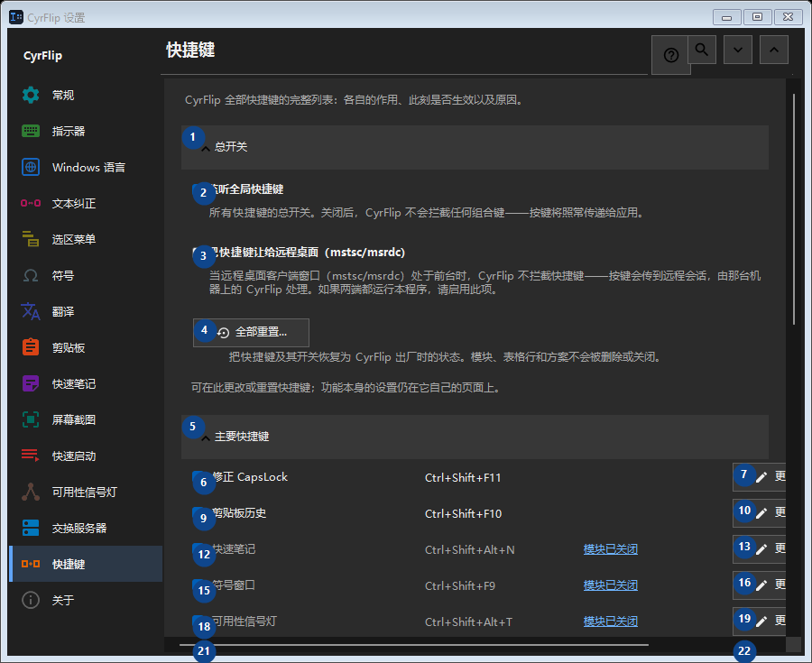This screenshot has width=812, height=663.
Task: Select the 剪贴板 clipboard icon in sidebar
Action: pos(31,348)
